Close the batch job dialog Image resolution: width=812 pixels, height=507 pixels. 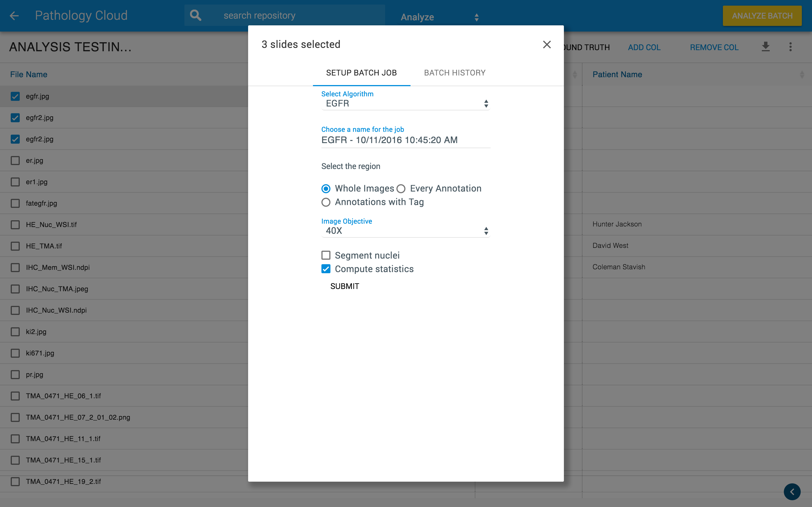[x=547, y=45]
